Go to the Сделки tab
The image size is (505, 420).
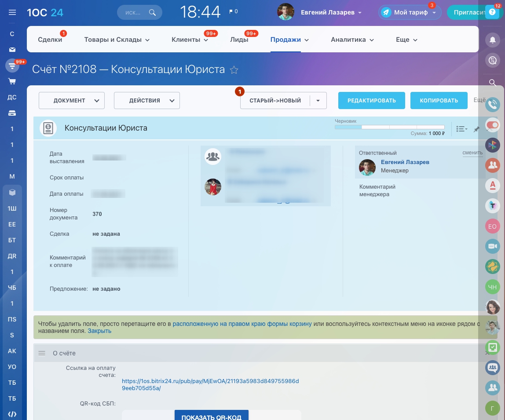(50, 40)
